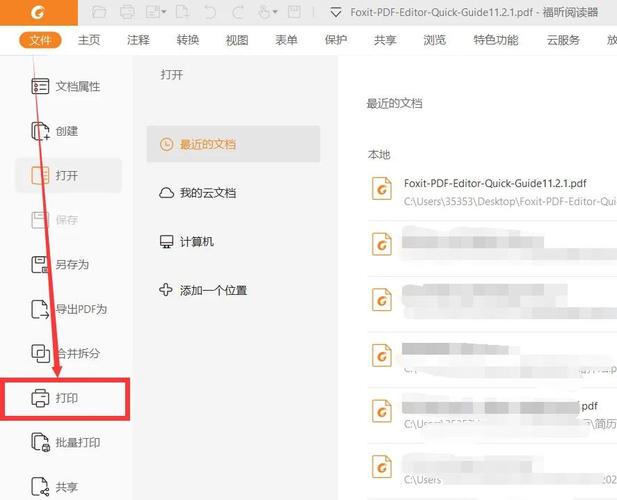Image resolution: width=617 pixels, height=500 pixels.
Task: Select 导出PDF为 in the file menu
Action: (x=67, y=309)
